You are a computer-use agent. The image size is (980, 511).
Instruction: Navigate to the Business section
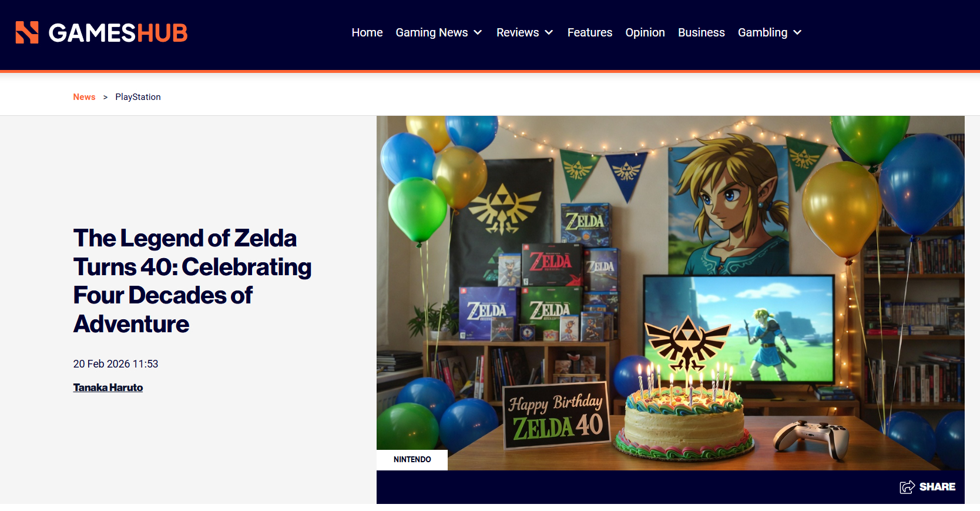click(702, 32)
